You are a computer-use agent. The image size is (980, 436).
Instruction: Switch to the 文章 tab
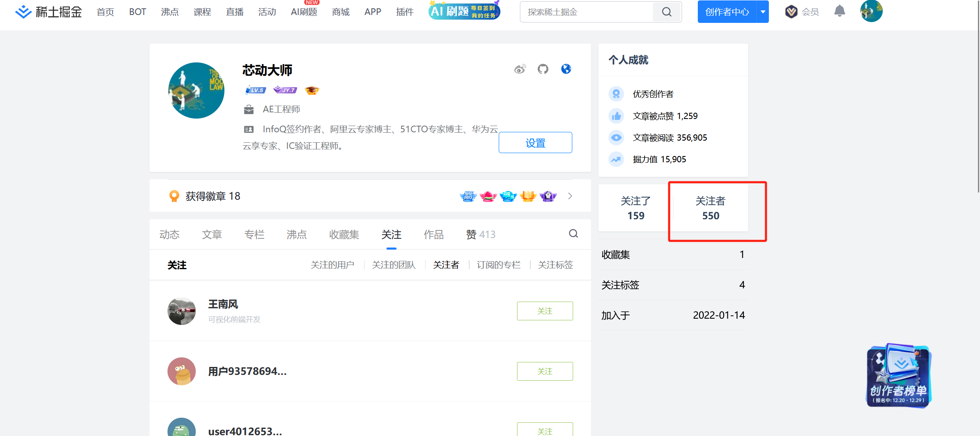coord(212,234)
